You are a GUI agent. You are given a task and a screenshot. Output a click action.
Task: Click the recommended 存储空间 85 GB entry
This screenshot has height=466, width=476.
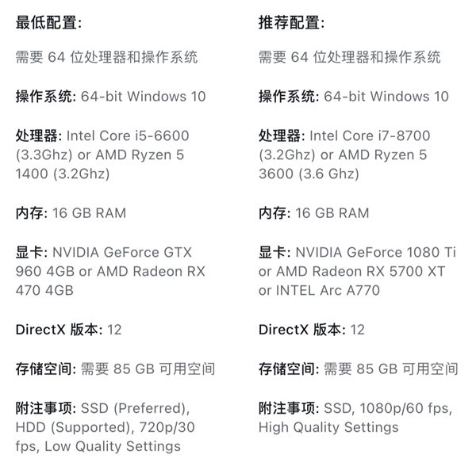[359, 369]
